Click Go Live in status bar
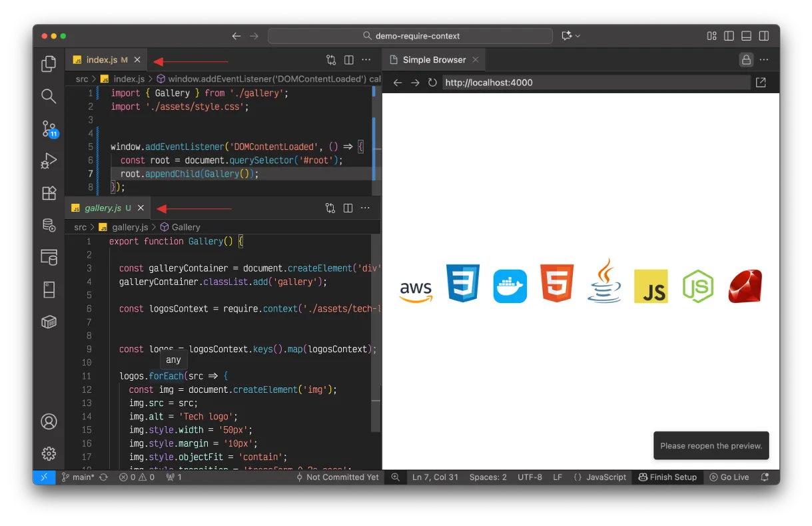This screenshot has width=812, height=526. tap(729, 477)
